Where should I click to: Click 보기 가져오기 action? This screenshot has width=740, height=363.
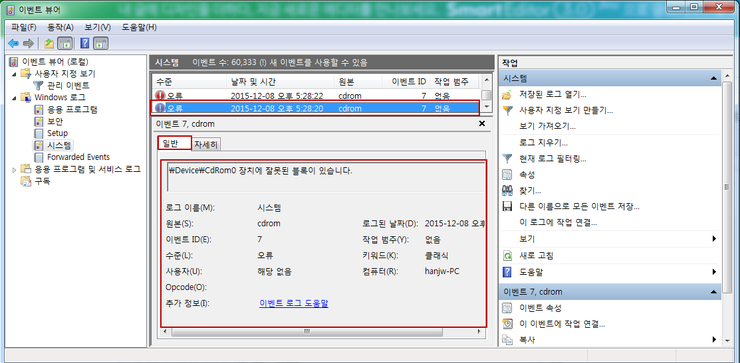547,127
